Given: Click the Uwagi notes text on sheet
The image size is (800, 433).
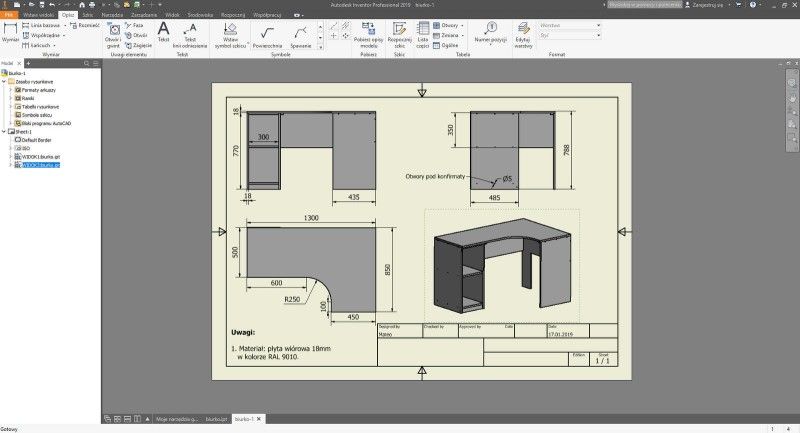Looking at the screenshot, I should (243, 332).
